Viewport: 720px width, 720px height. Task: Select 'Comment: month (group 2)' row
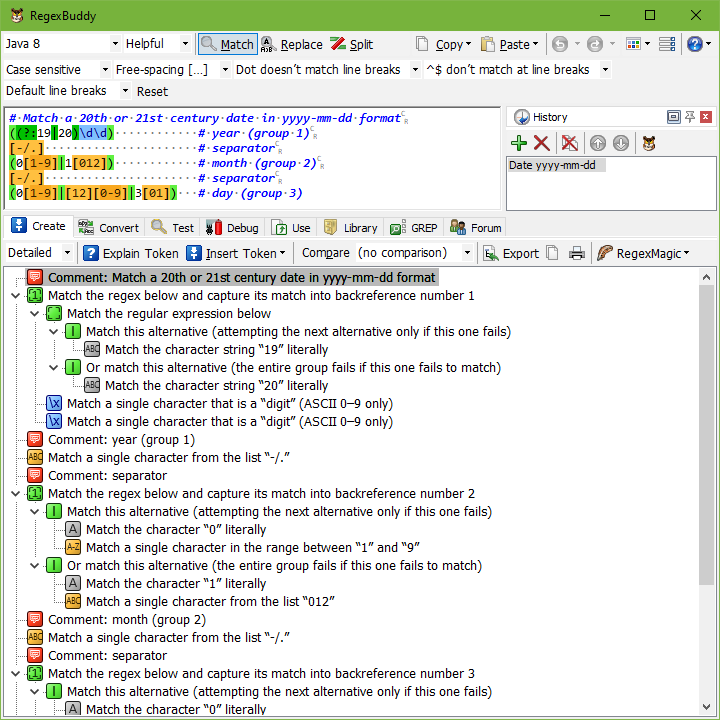click(x=127, y=619)
